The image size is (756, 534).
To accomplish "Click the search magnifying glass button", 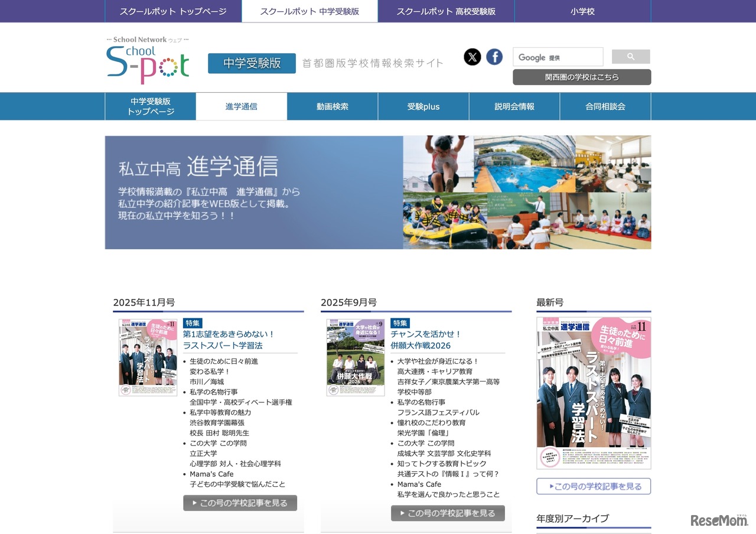I will 631,56.
